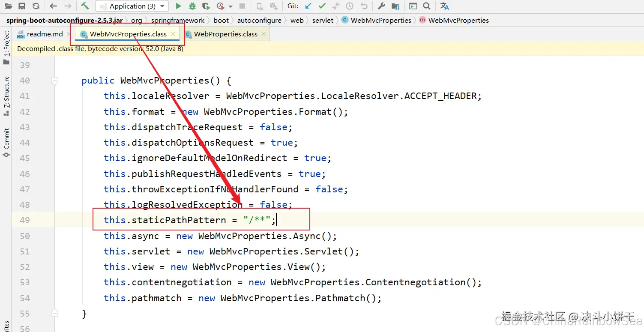Open the Application (3) run configuration dropdown
Image resolution: width=644 pixels, height=332 pixels.
click(x=132, y=6)
